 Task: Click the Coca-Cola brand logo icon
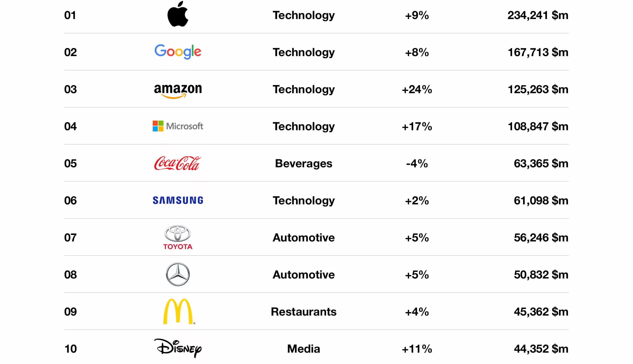coord(177,163)
